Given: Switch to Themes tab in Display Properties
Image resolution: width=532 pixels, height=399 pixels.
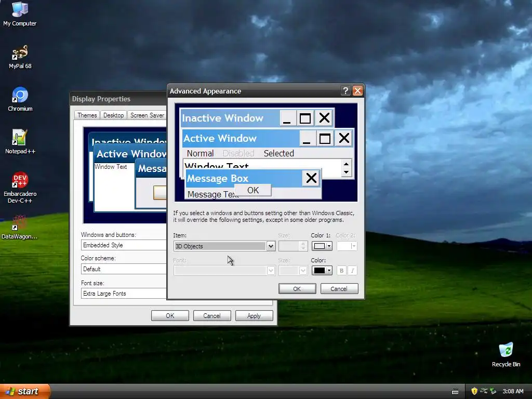Looking at the screenshot, I should [87, 115].
